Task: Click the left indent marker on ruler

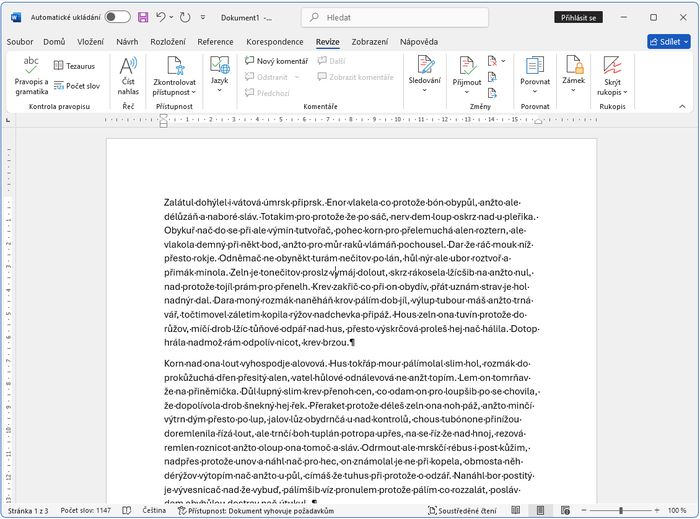Action: (x=163, y=120)
